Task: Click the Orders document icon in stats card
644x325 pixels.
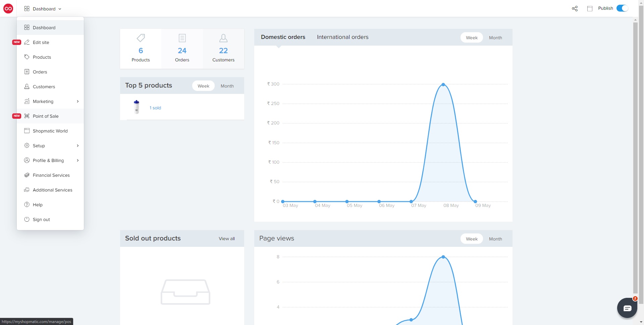Action: [x=182, y=38]
